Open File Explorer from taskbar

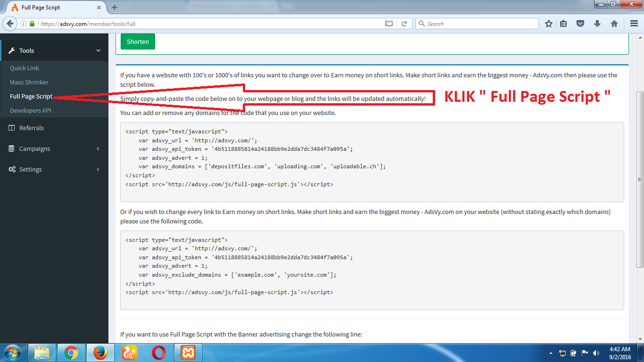(x=42, y=353)
